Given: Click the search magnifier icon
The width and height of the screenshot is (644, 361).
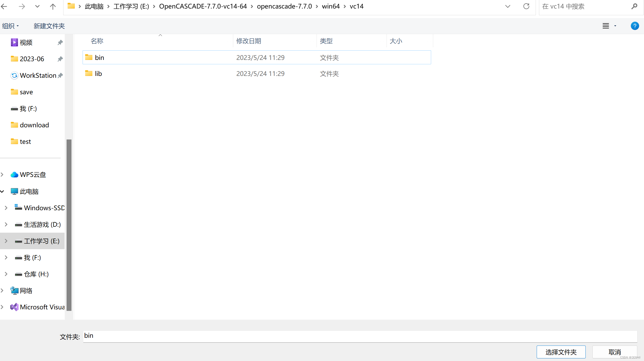Looking at the screenshot, I should (x=634, y=6).
